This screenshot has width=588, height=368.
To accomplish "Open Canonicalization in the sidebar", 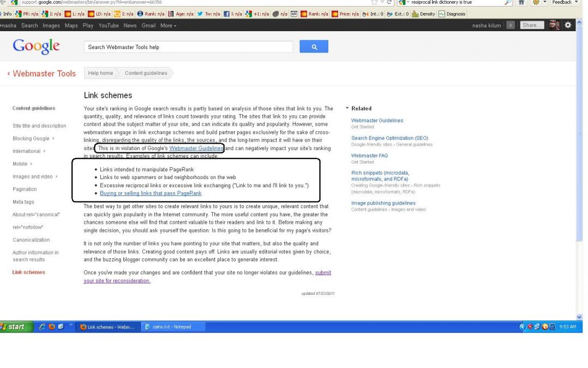I will (31, 240).
